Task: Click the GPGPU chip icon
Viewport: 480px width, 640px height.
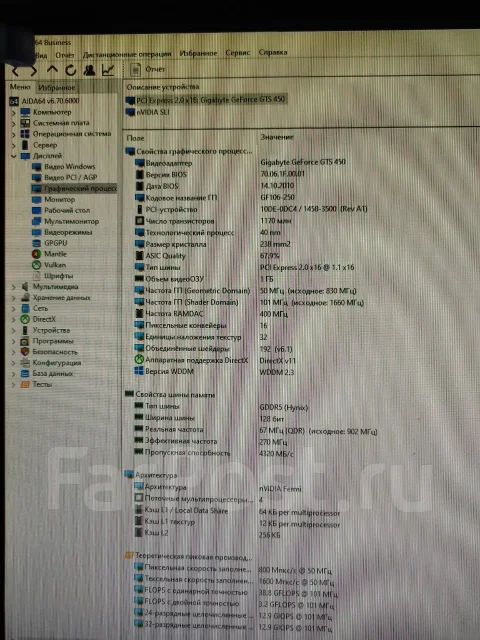Action: tap(37, 243)
